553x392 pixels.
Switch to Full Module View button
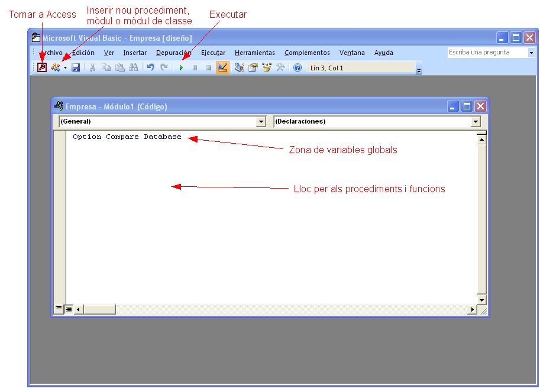(68, 309)
